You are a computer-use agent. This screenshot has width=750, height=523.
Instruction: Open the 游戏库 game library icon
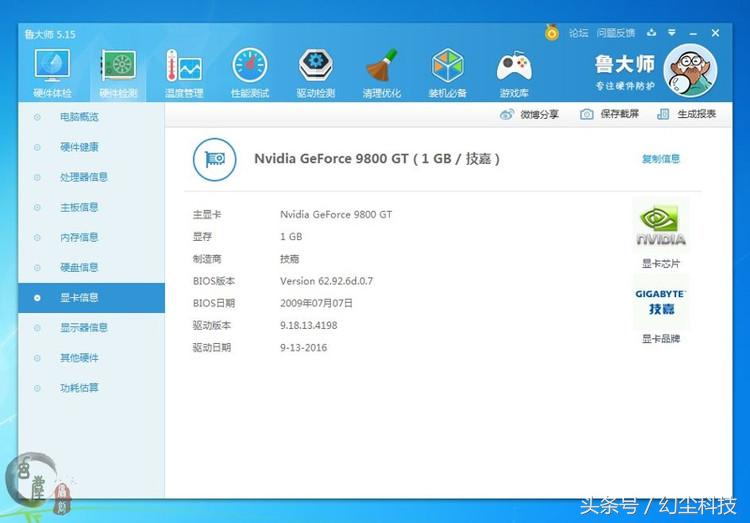514,70
